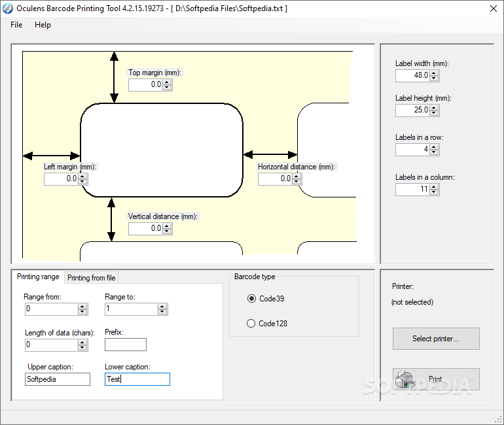This screenshot has width=504, height=425.
Task: Click the printer icon on Print button
Action: 405,379
